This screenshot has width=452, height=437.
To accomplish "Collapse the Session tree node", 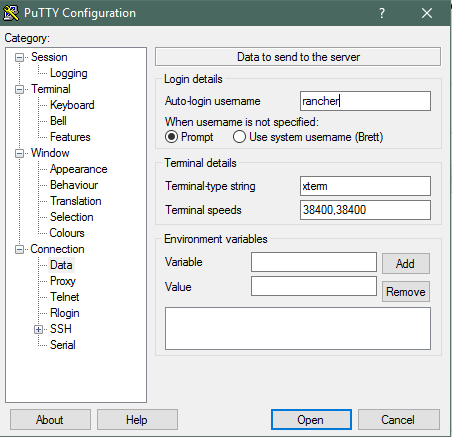I will [19, 58].
